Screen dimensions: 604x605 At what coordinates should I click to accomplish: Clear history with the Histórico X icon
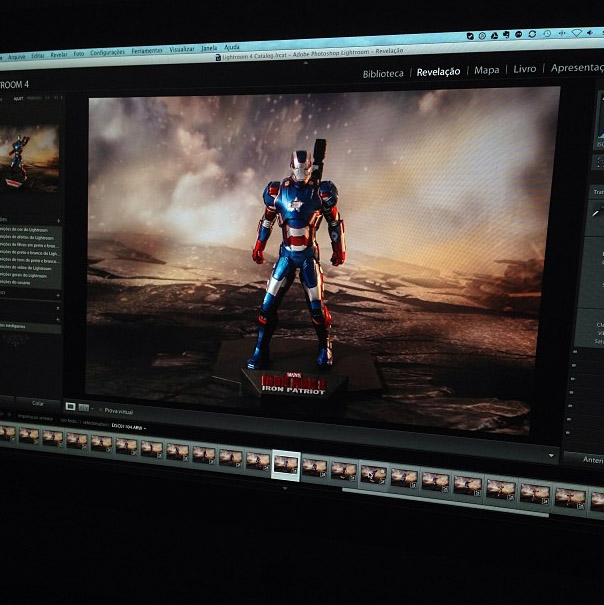[58, 308]
